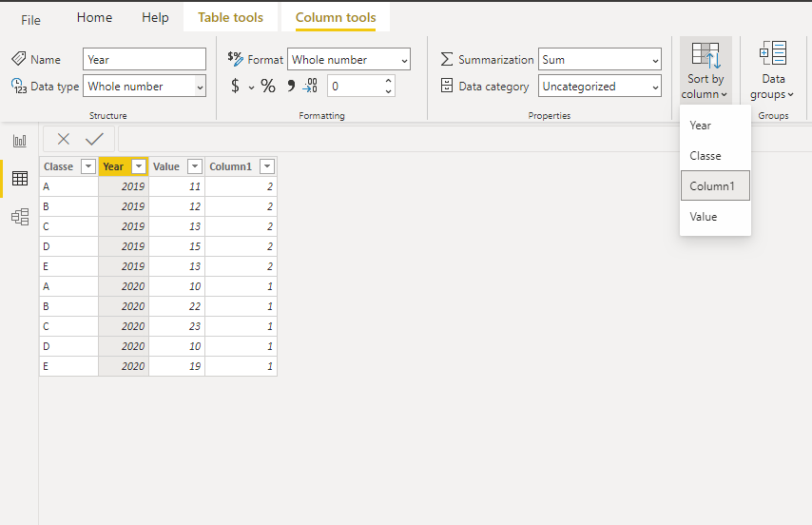Click Value cell showing 19
812x525 pixels.
point(177,366)
